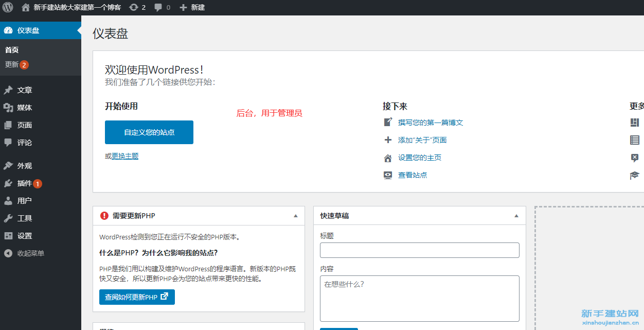The width and height of the screenshot is (644, 330).
Task: Click the 查看站点 link
Action: click(413, 175)
